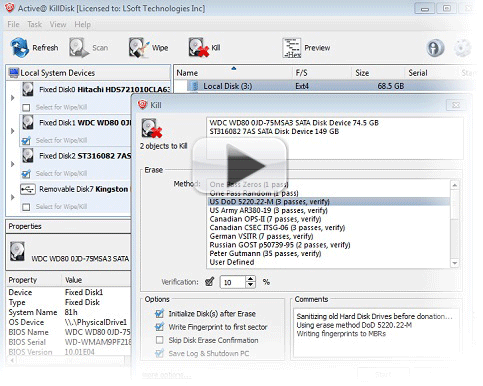Click the Kill dialog shield icon

tap(143, 105)
